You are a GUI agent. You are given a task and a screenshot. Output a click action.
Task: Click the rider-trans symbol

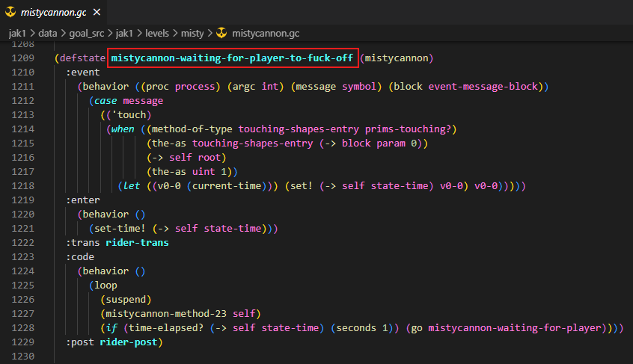coord(137,243)
